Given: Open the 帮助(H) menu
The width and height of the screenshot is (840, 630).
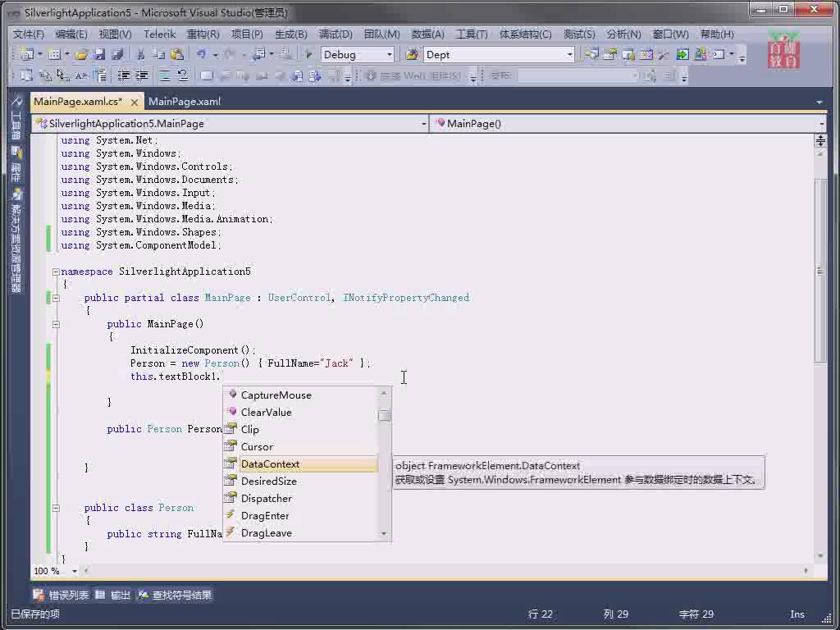Looking at the screenshot, I should coord(717,34).
